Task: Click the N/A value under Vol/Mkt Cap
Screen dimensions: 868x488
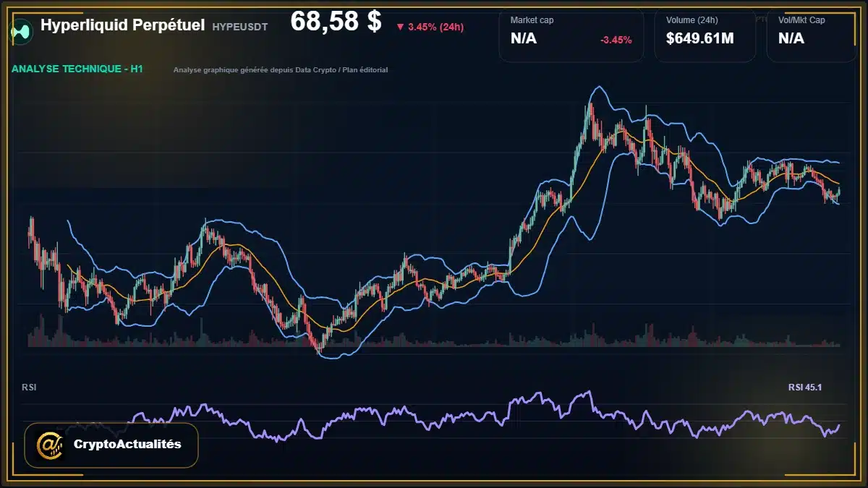Action: [791, 39]
